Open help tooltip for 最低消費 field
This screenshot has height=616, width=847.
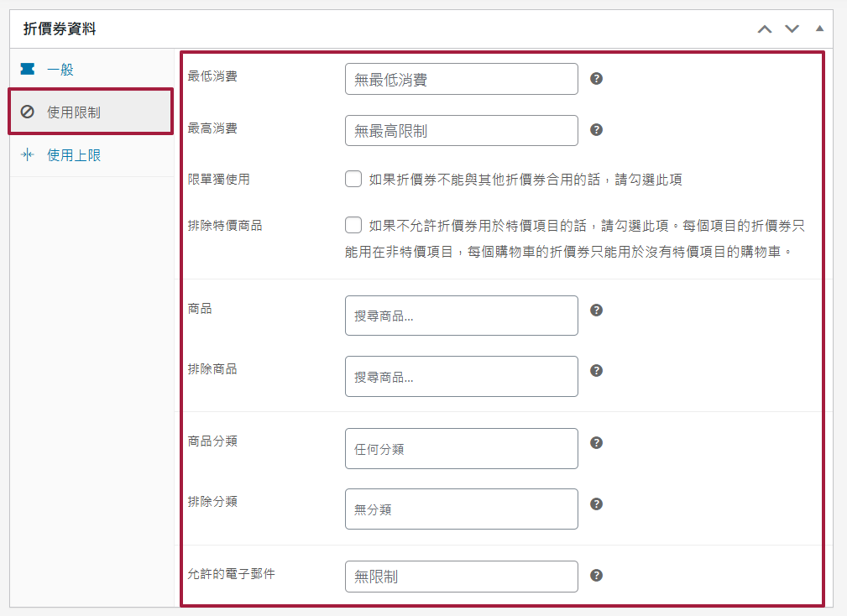pos(596,78)
